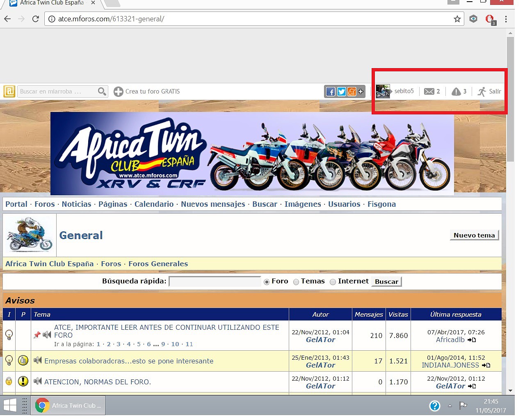Click the Crea tu foro GRATIS link
The height and width of the screenshot is (420, 525).
(x=153, y=91)
